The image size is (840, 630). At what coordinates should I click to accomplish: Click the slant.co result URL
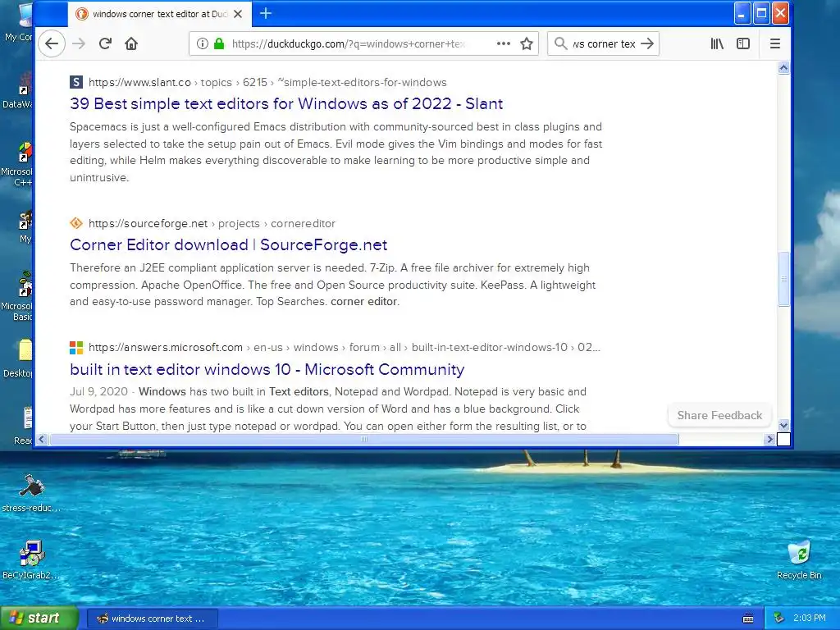pos(267,83)
